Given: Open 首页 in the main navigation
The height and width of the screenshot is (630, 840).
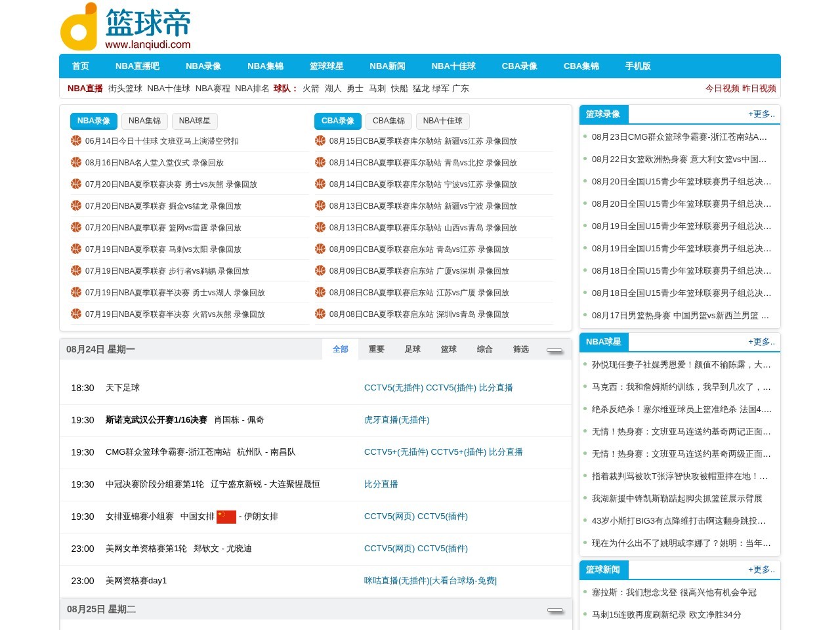Looking at the screenshot, I should coord(80,66).
